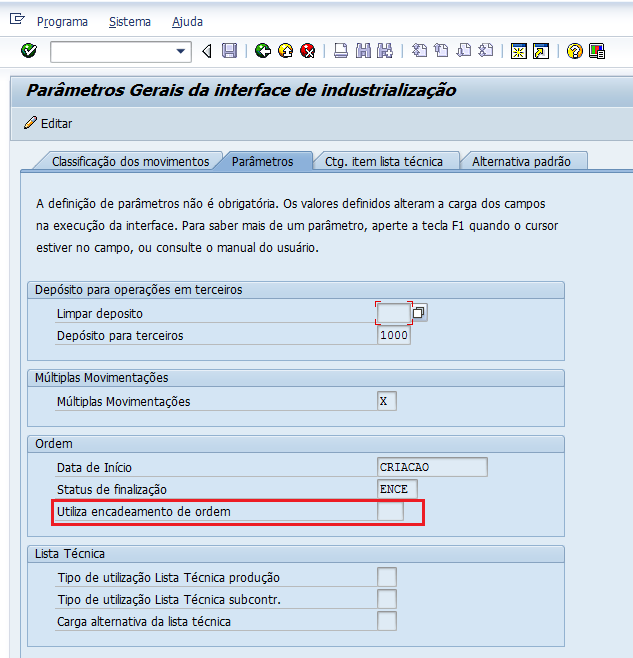Collapse the command field with triangle icon
The width and height of the screenshot is (633, 658).
pos(207,51)
